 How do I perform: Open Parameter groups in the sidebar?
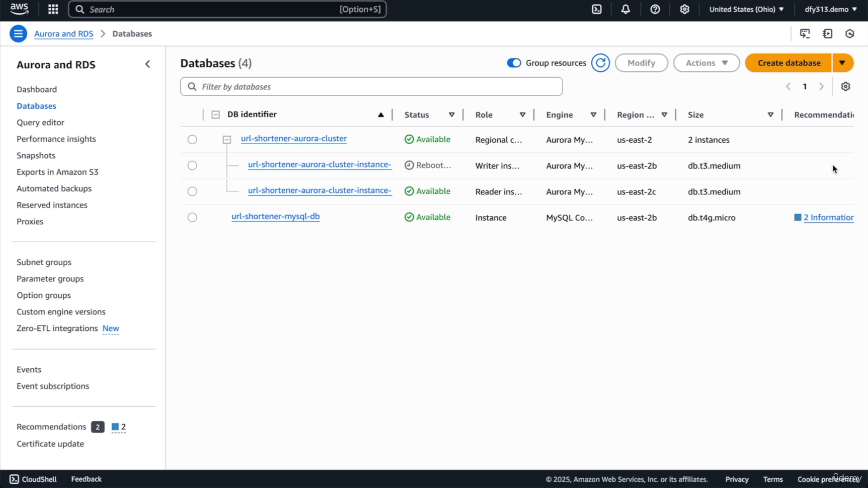(x=50, y=279)
